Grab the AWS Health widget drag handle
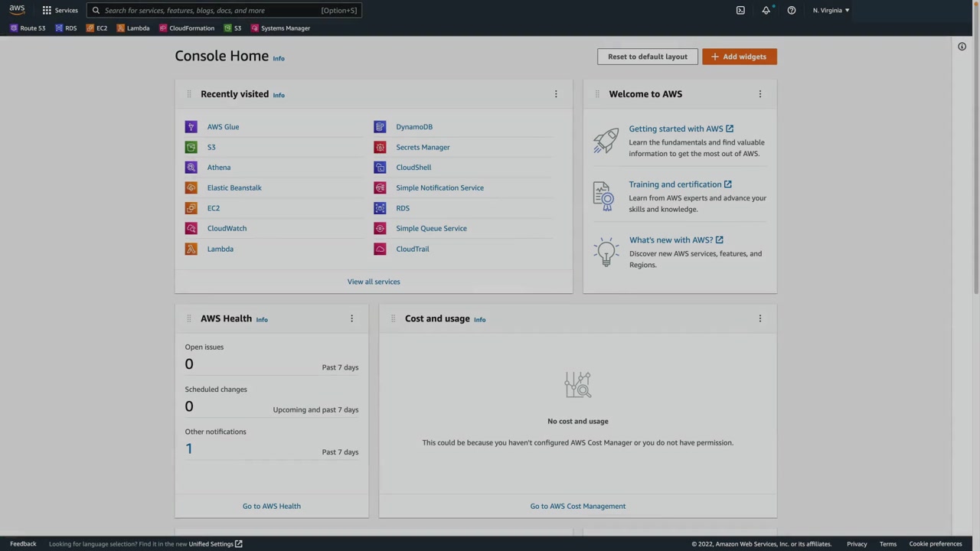The width and height of the screenshot is (980, 551). 189,318
